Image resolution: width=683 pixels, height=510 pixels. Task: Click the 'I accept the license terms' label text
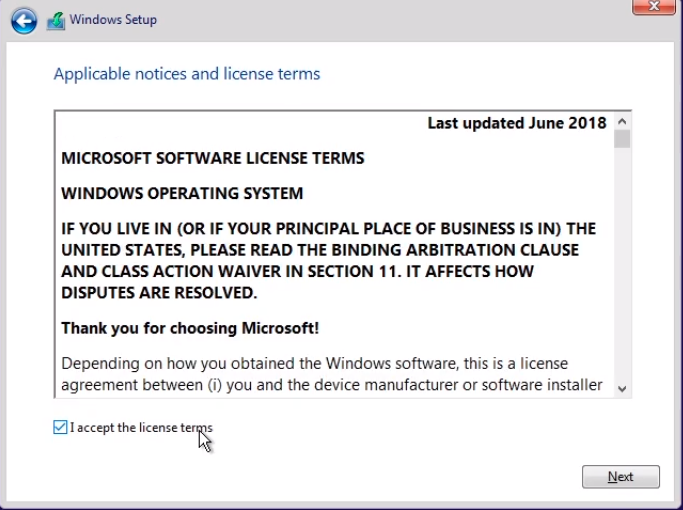pos(141,428)
